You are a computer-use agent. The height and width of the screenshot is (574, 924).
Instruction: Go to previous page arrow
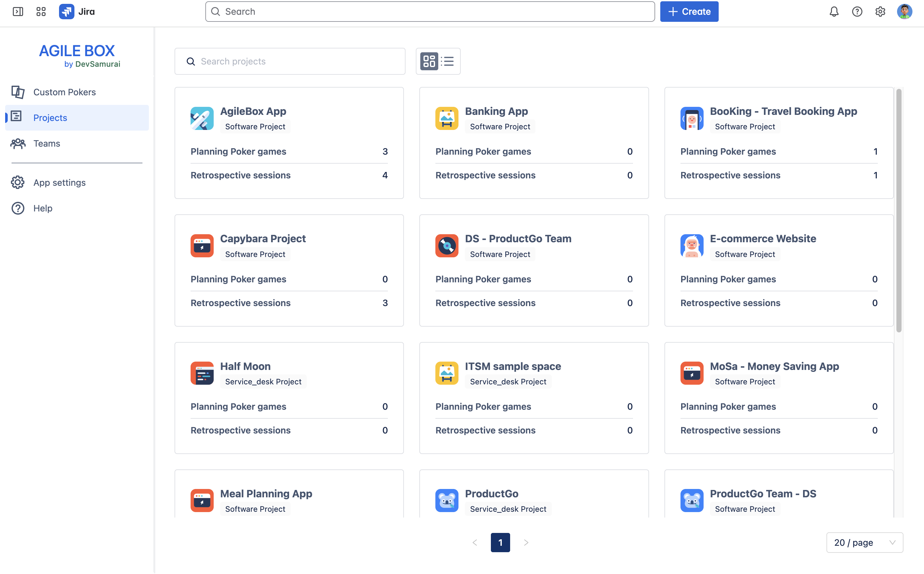coord(475,543)
